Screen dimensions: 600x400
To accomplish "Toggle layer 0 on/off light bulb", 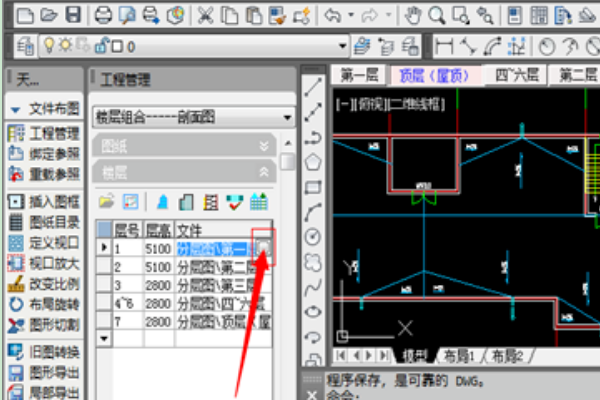I will point(49,46).
